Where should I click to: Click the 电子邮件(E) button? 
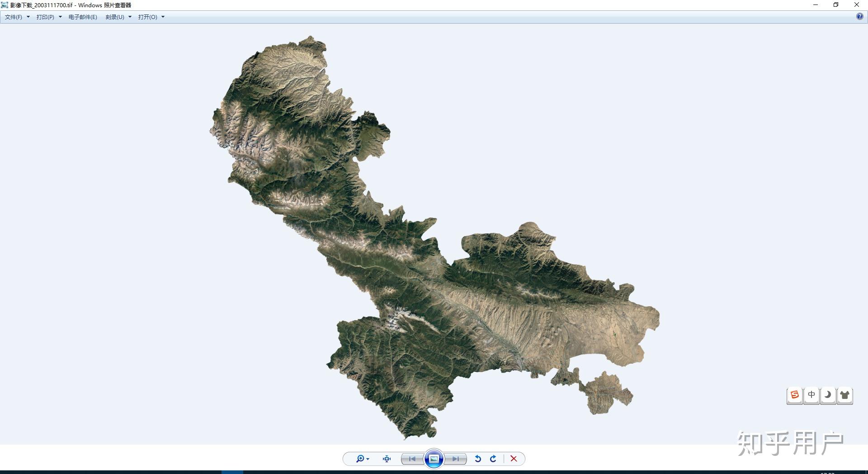pos(83,17)
